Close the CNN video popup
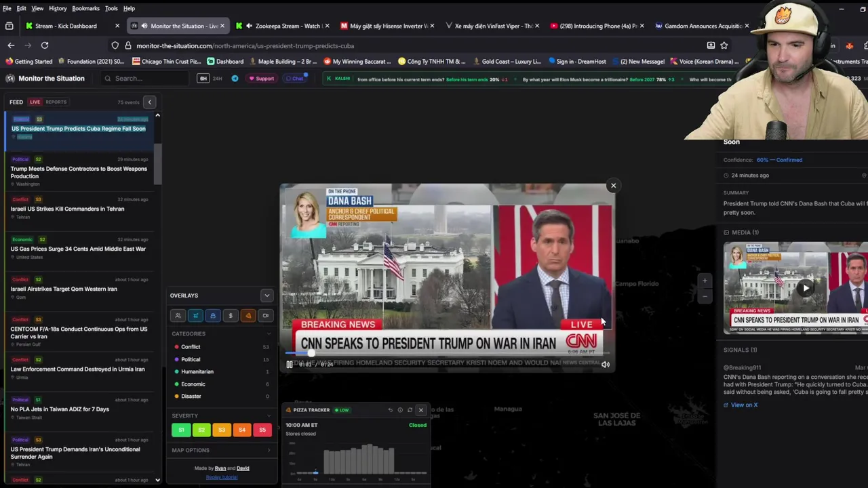This screenshot has width=868, height=488. click(x=614, y=186)
